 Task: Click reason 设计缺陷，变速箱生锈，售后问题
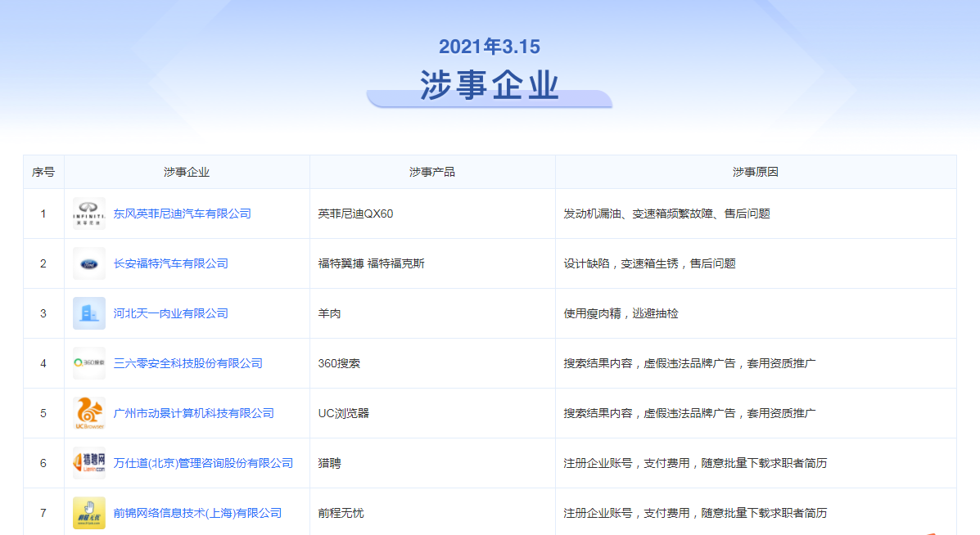[x=649, y=263]
